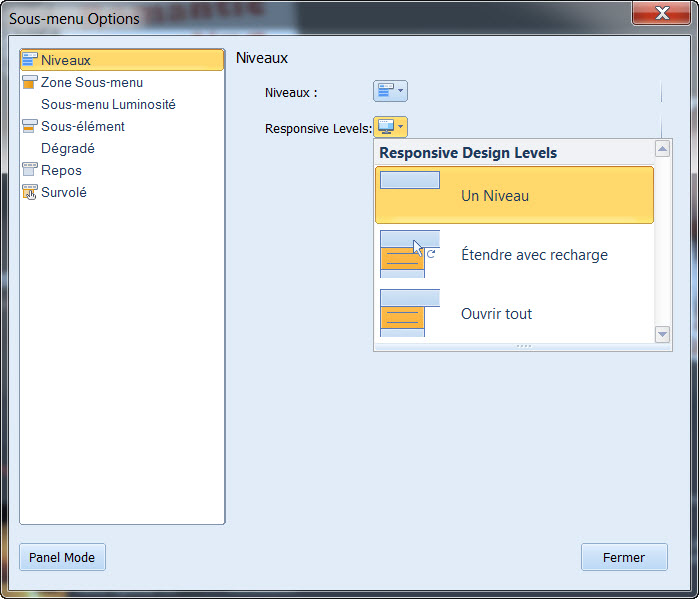Click scroll down arrow in levels list
This screenshot has height=599, width=699.
coord(662,334)
